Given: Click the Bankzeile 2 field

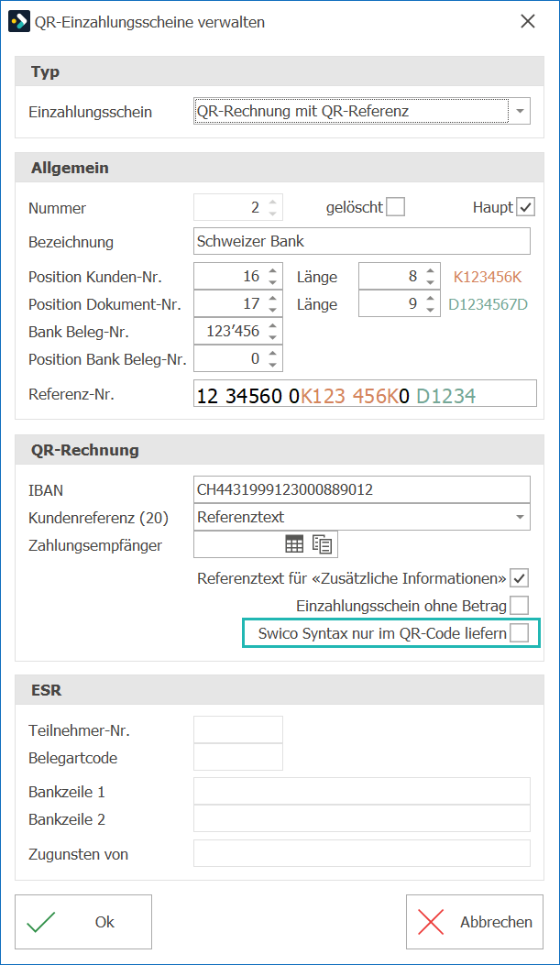Looking at the screenshot, I should 362,818.
